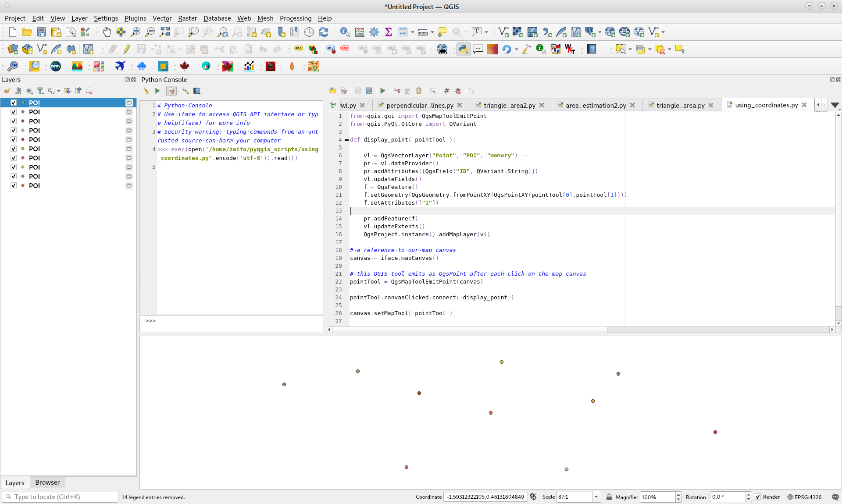842x504 pixels.
Task: Click Open Script folder icon in editor toolbar
Action: 333,91
